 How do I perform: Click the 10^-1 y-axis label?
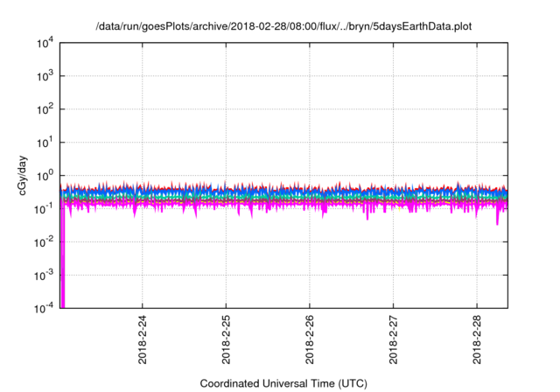click(44, 209)
